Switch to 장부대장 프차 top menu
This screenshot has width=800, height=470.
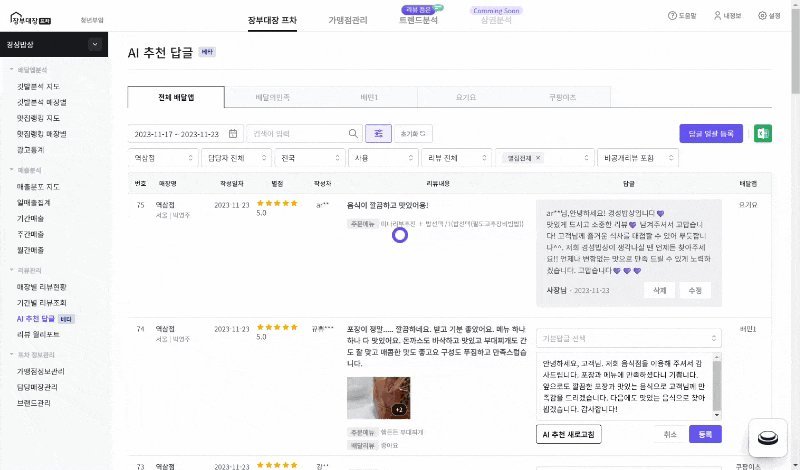point(272,20)
